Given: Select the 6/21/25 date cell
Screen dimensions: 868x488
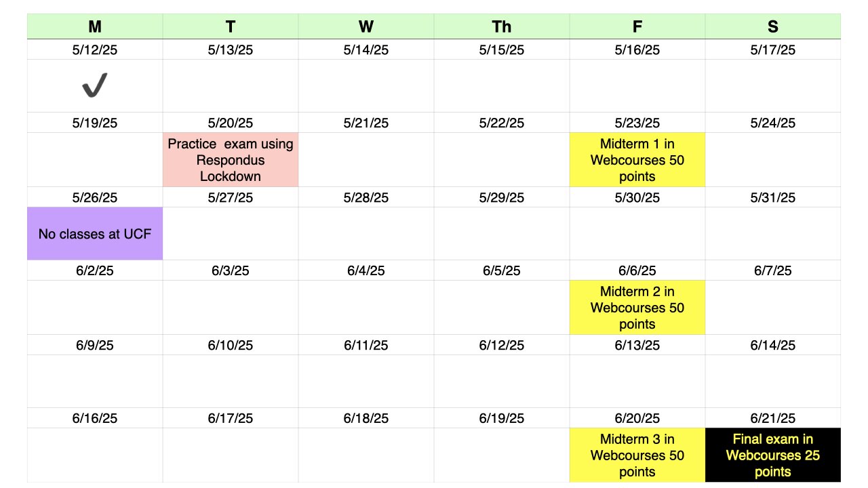Looking at the screenshot, I should [x=773, y=418].
